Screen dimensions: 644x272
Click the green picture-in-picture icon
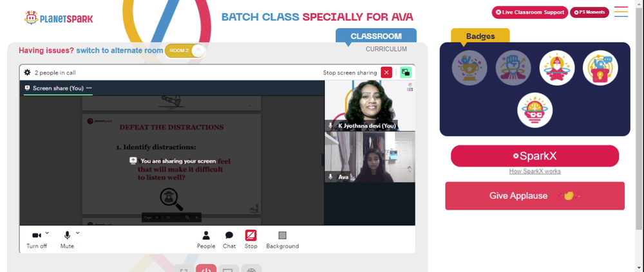(406, 72)
